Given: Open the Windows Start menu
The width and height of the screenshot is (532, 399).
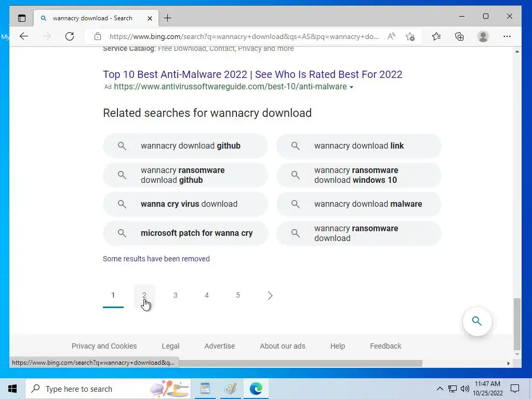Looking at the screenshot, I should (12, 389).
